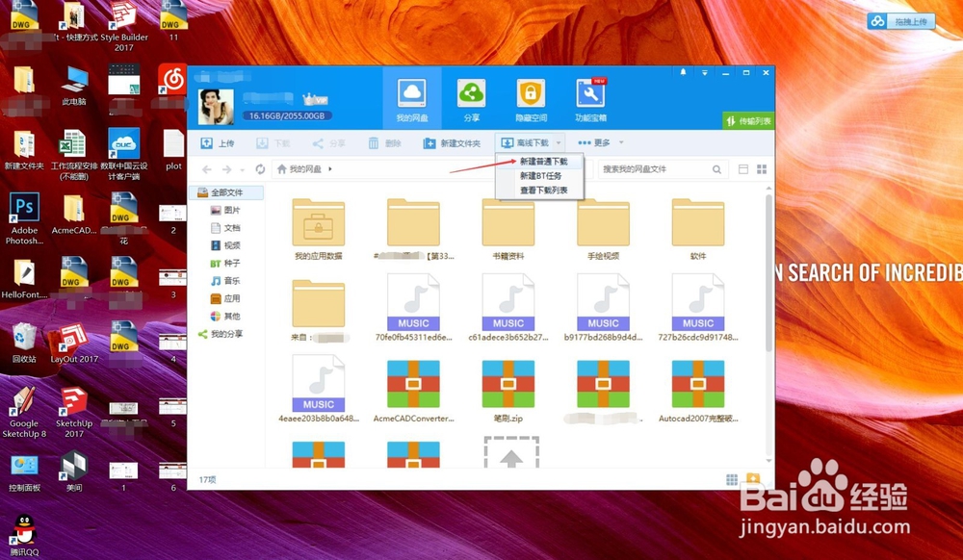
Task: Click the 下载 download toolbar button
Action: point(273,143)
